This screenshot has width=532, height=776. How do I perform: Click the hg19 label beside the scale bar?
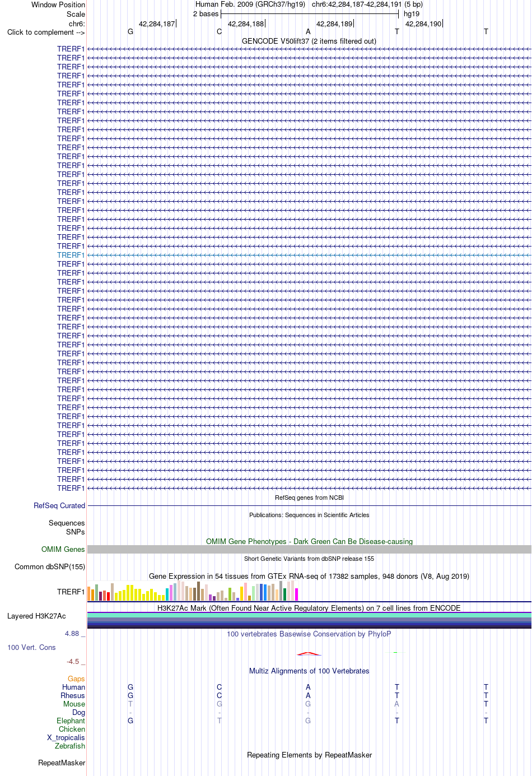pos(412,13)
